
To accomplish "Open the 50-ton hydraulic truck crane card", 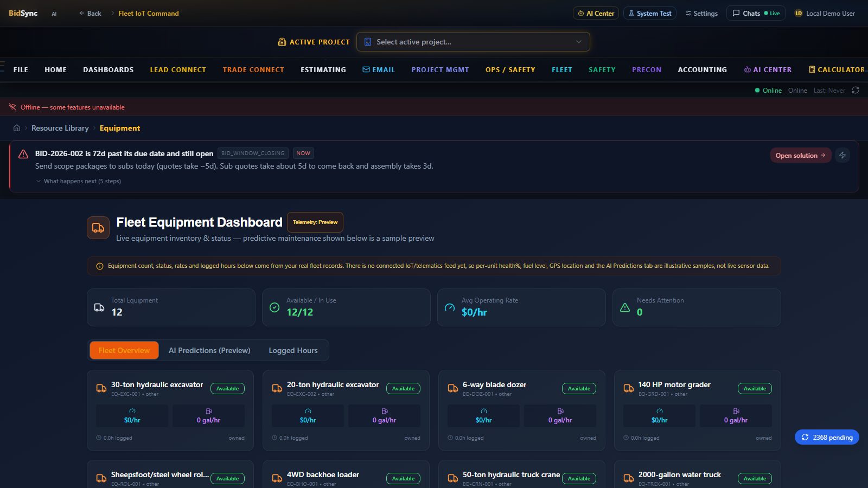I will pos(522,474).
